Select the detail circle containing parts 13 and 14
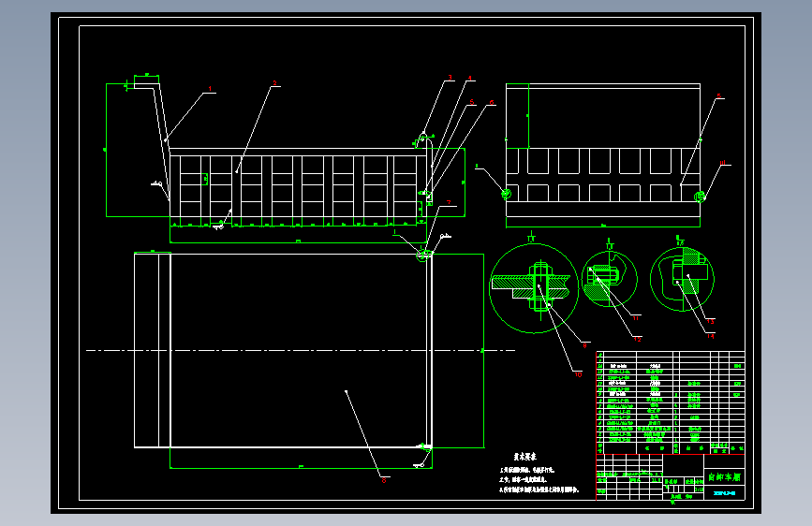Screen dimensions: 812x526 coord(682,280)
